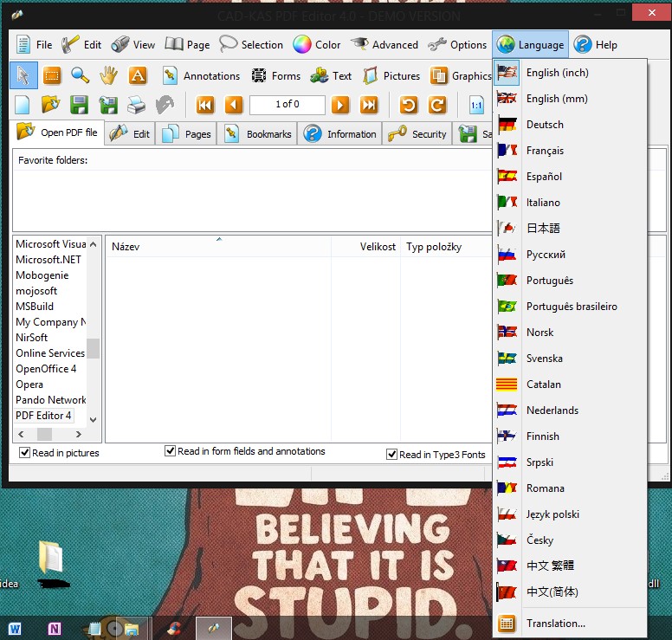
Task: Open the Edit menu
Action: (x=81, y=44)
